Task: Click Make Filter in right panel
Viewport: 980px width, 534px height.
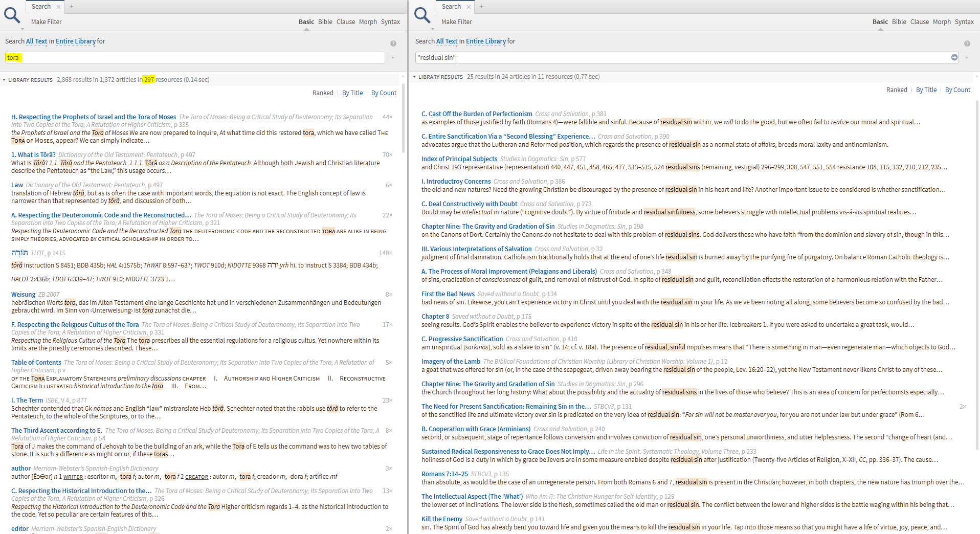Action: pos(457,22)
